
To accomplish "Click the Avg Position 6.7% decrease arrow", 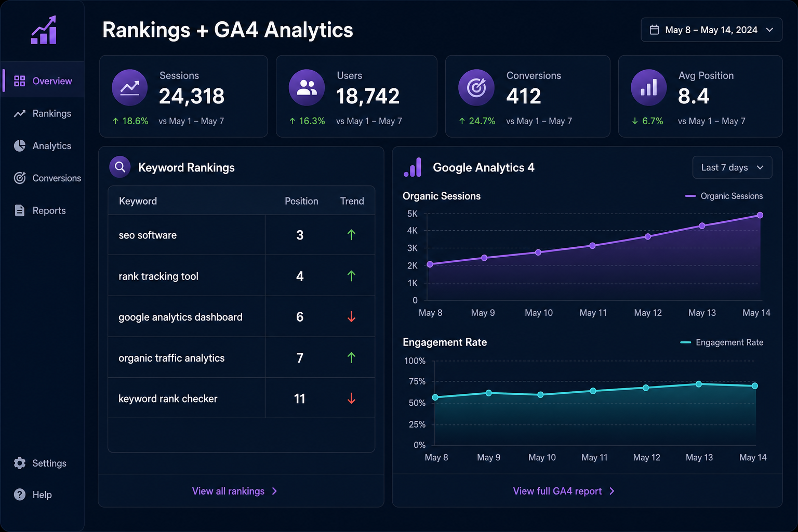I will pyautogui.click(x=635, y=121).
